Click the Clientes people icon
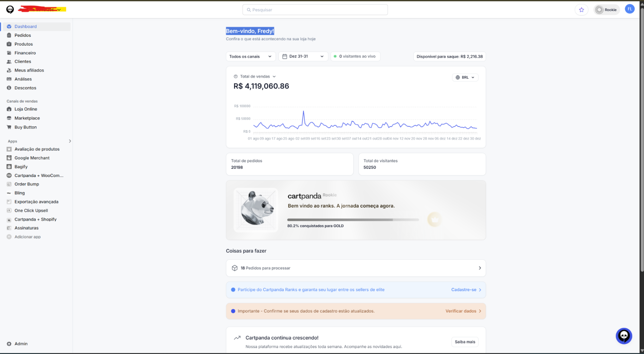 coord(9,62)
